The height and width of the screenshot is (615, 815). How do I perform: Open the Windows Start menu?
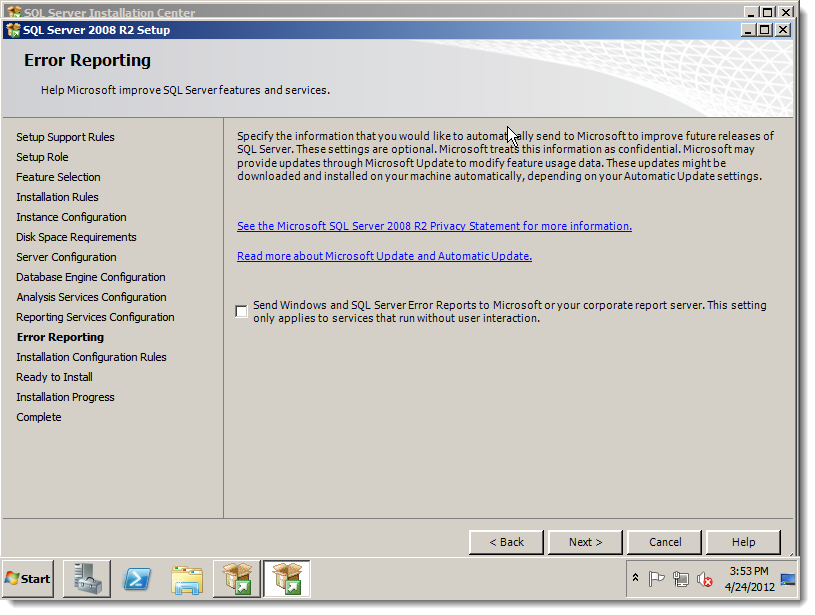28,579
